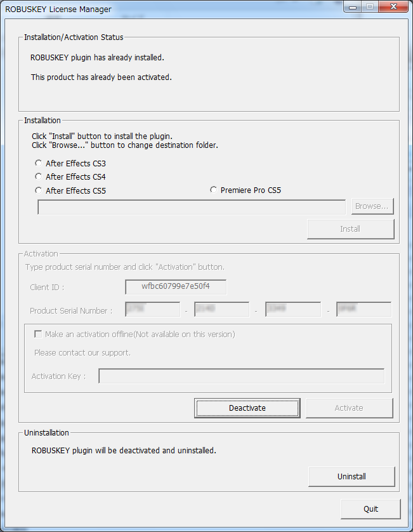Click the Quit button
Image resolution: width=413 pixels, height=532 pixels.
370,509
